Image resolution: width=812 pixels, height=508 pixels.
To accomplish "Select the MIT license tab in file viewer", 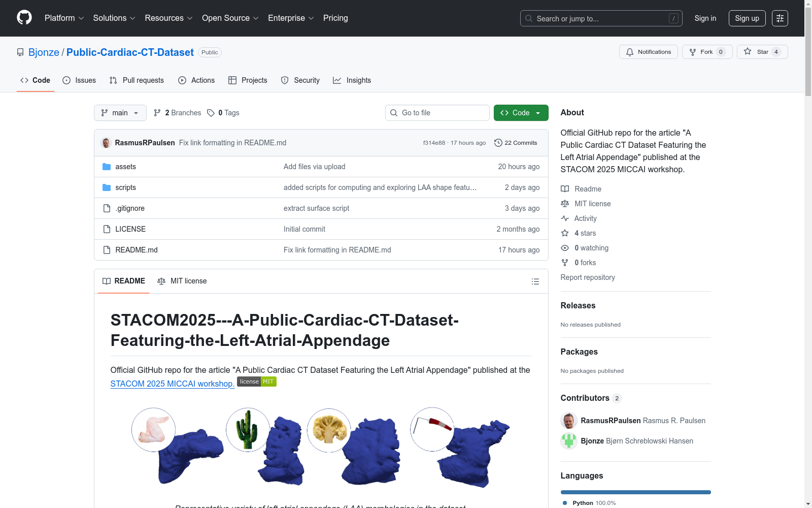I will pos(182,281).
